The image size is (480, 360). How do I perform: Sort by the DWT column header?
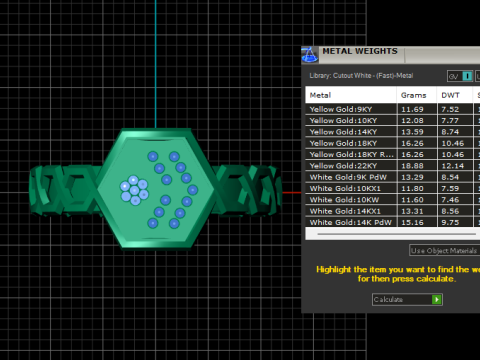455,95
